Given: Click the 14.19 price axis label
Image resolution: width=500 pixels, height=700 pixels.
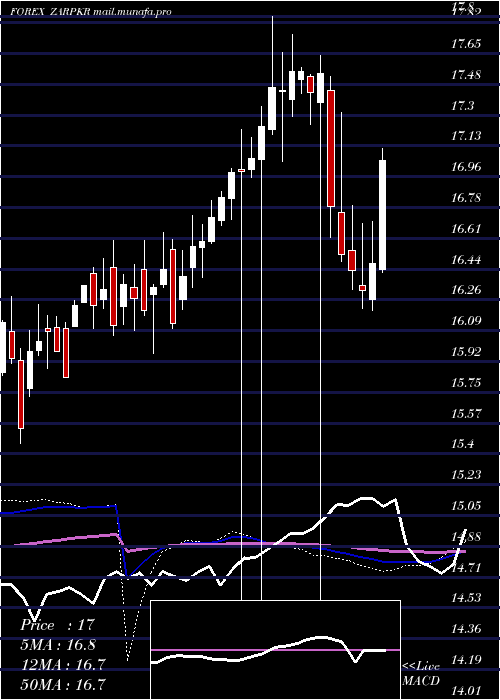Looking at the screenshot, I should (467, 660).
